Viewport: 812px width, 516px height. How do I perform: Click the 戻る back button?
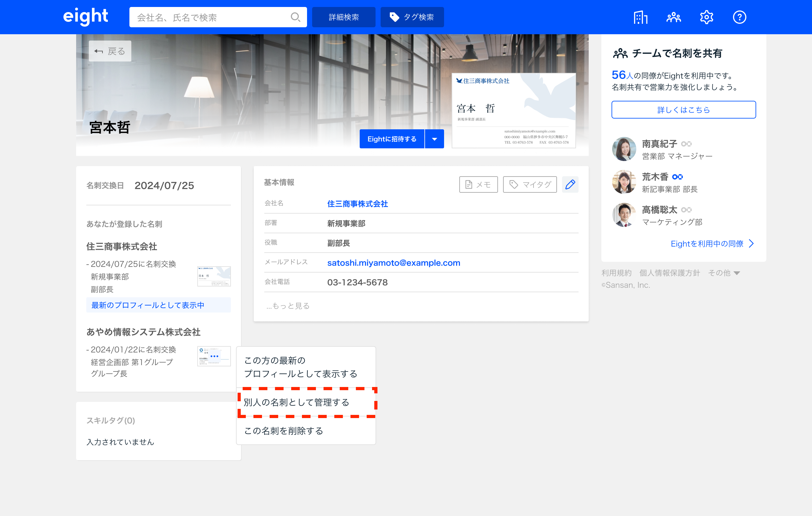click(x=110, y=51)
